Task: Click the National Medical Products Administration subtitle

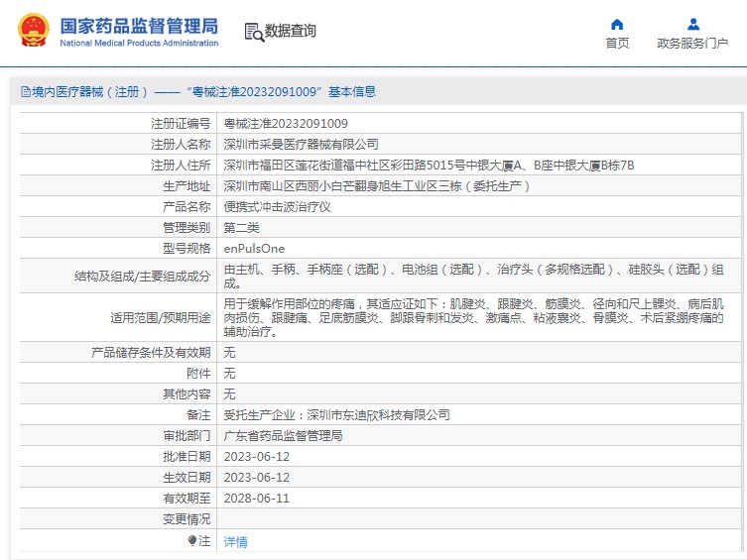Action: coord(139,43)
